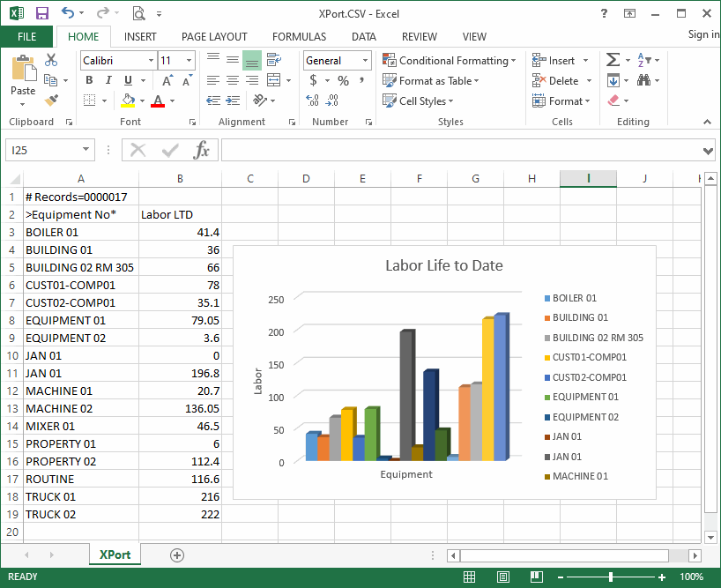The height and width of the screenshot is (588, 721).
Task: Open the FILE tab
Action: (x=26, y=37)
